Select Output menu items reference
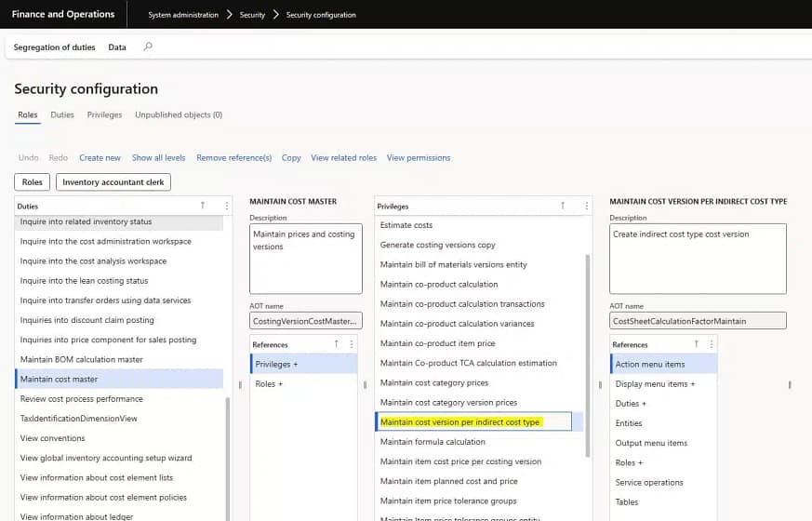The width and height of the screenshot is (812, 521). coord(664,443)
